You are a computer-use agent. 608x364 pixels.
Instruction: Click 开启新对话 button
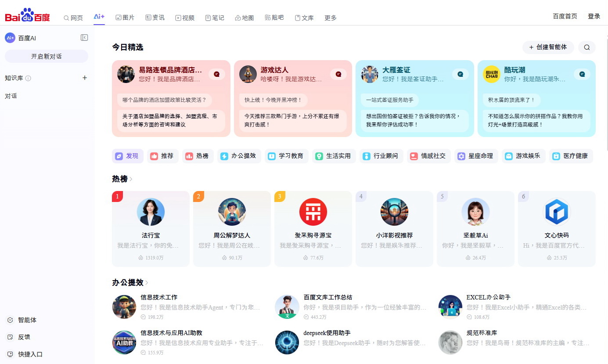pyautogui.click(x=47, y=56)
